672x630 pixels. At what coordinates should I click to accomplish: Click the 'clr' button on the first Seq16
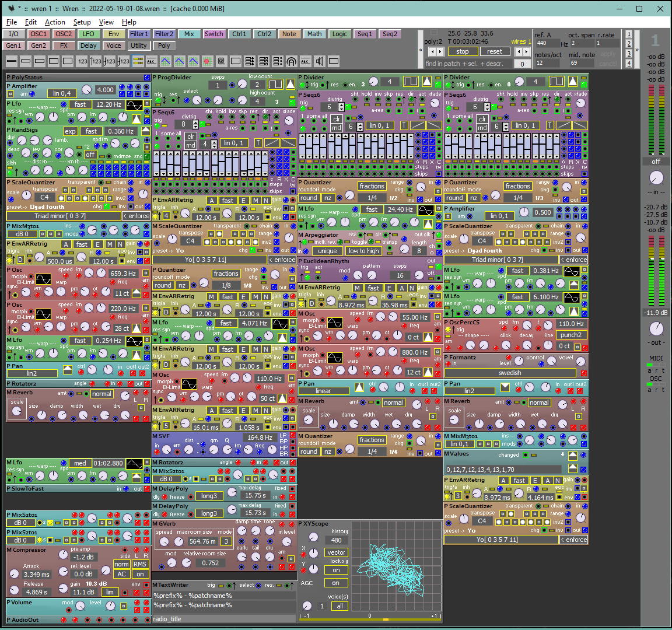pos(191,136)
